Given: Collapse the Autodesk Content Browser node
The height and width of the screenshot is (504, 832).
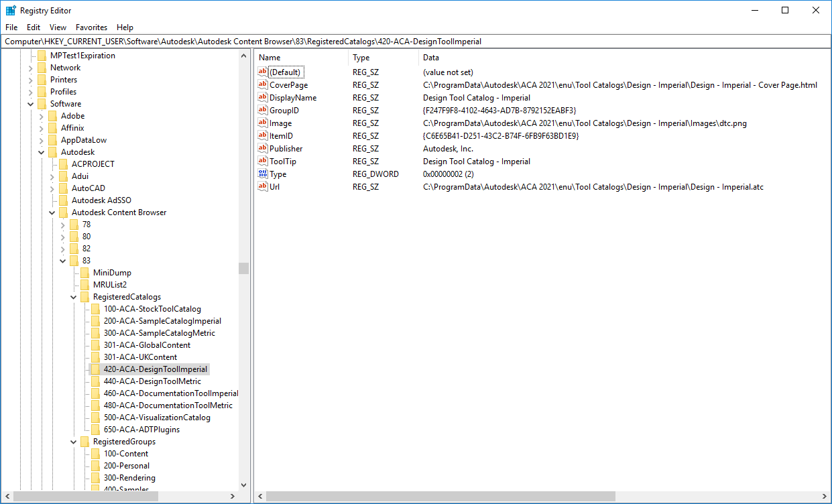Looking at the screenshot, I should coord(52,212).
